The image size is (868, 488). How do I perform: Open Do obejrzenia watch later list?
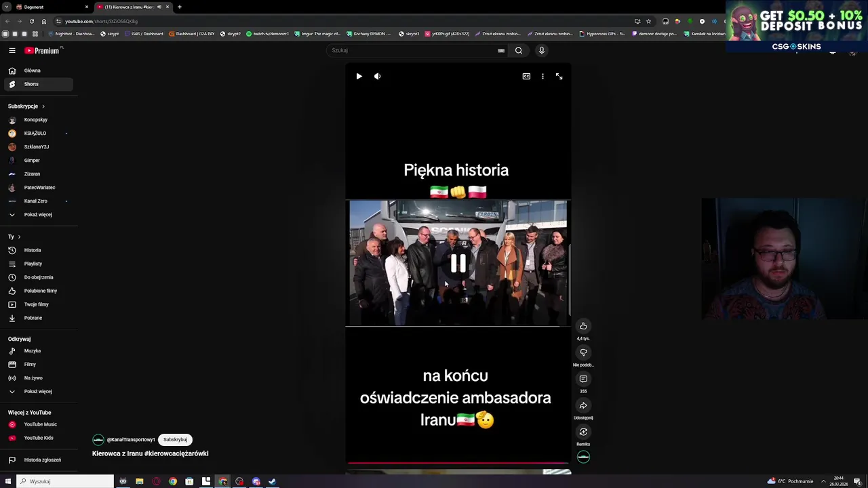(38, 277)
